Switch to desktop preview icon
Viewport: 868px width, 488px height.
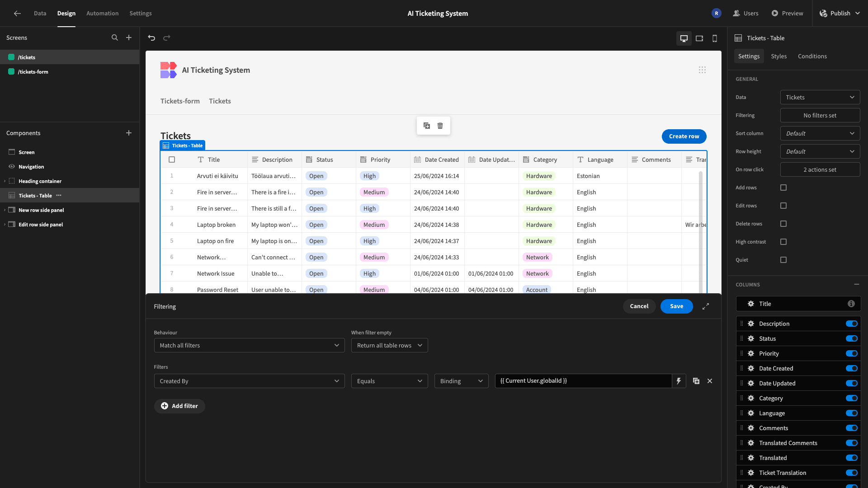(x=684, y=38)
